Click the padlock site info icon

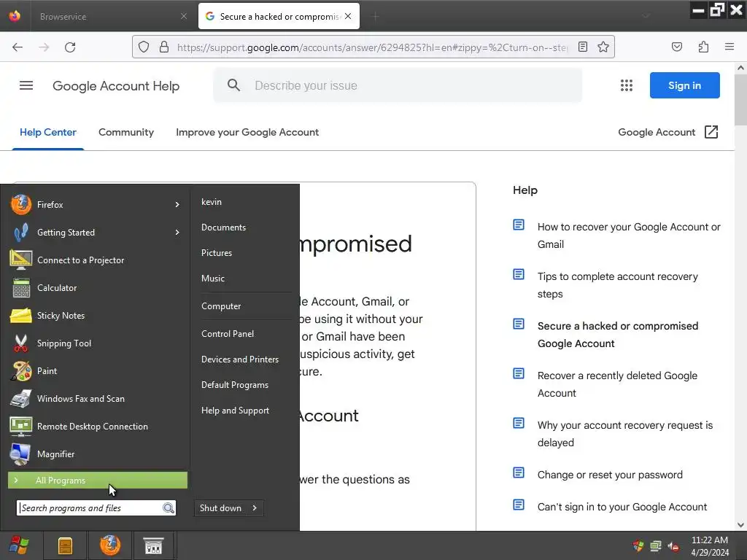pos(164,47)
